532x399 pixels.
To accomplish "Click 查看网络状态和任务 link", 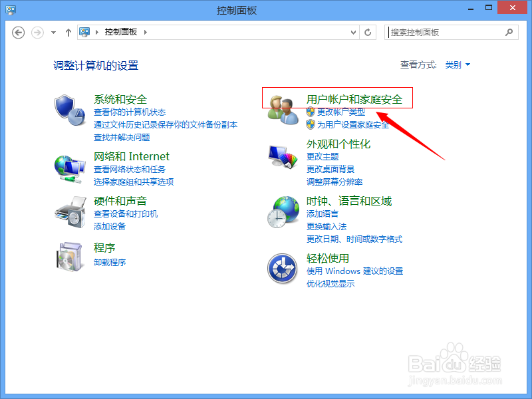I will click(x=130, y=170).
